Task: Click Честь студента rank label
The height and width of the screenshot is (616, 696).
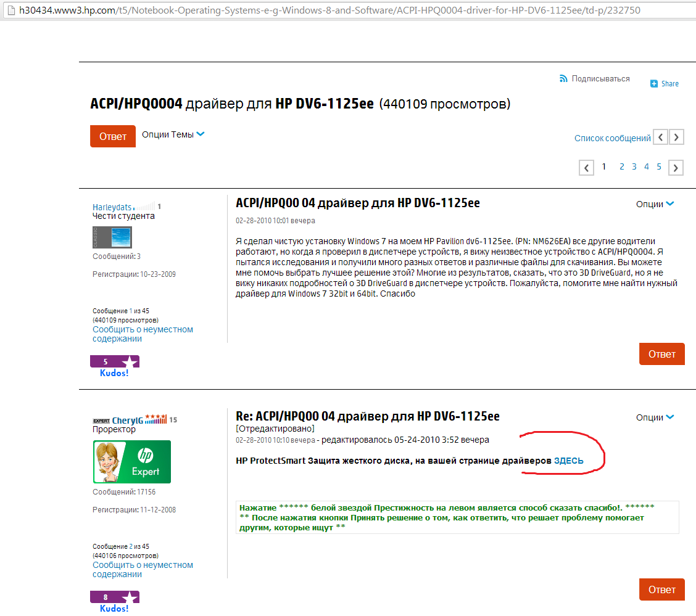Action: tap(123, 216)
